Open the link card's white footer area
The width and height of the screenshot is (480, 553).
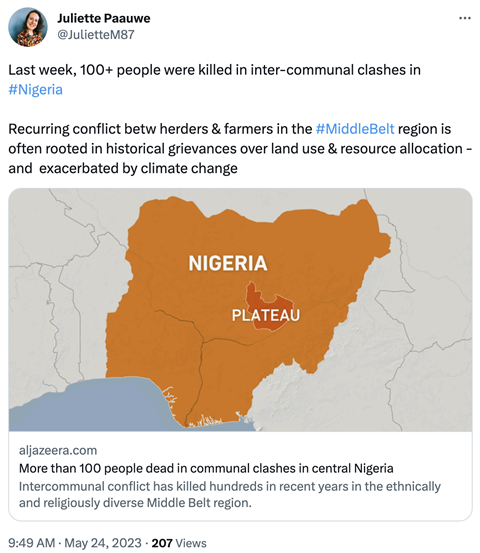(240, 475)
